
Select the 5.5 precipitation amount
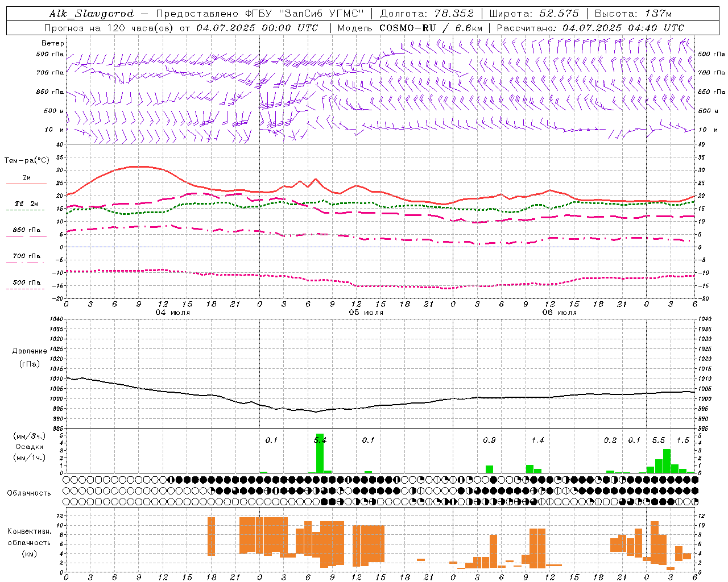click(x=659, y=440)
